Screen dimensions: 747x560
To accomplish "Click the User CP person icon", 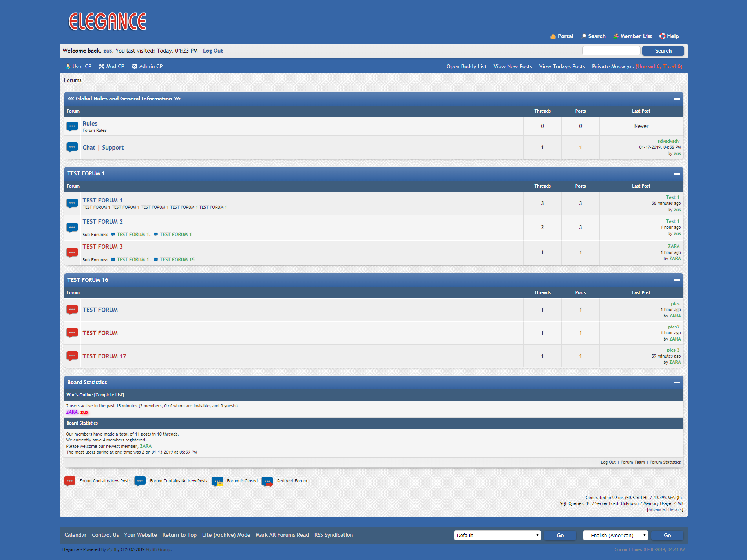I will point(68,66).
